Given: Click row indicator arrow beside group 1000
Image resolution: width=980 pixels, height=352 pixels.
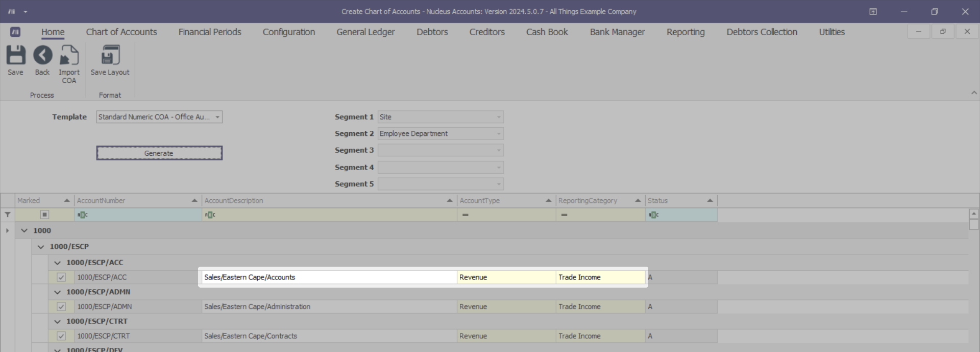Looking at the screenshot, I should click(x=7, y=230).
